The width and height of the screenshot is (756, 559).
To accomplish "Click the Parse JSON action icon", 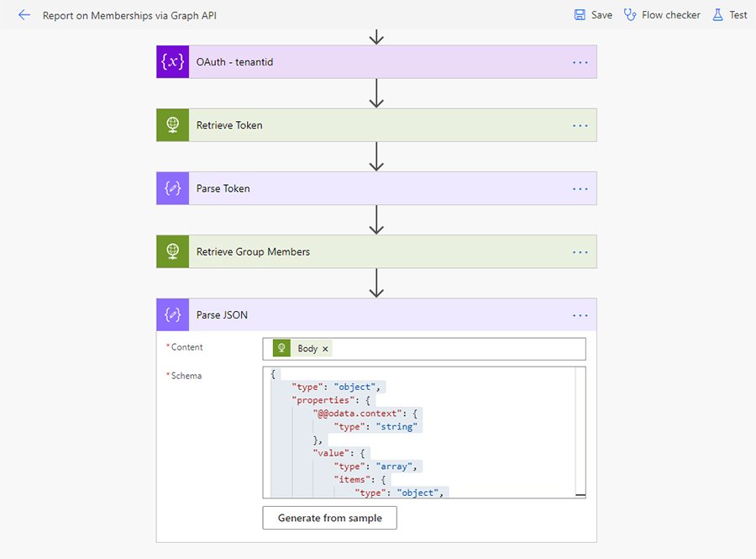I will (172, 315).
